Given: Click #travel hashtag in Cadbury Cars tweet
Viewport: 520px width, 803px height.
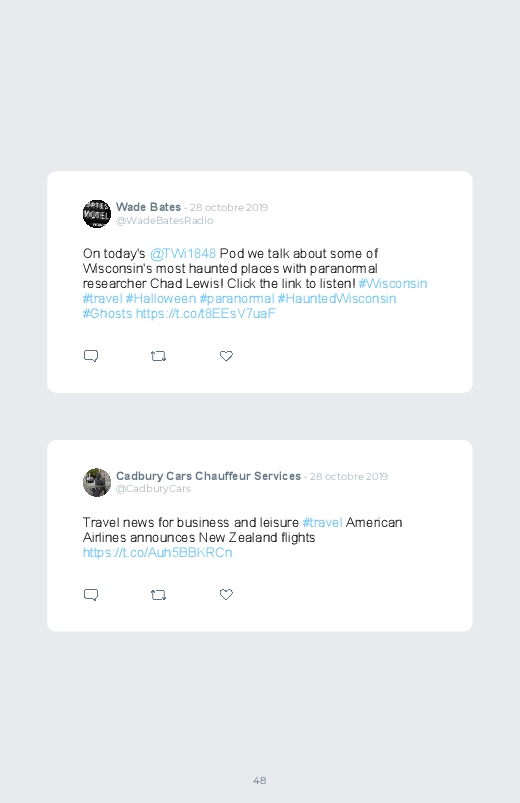Looking at the screenshot, I should pyautogui.click(x=322, y=522).
